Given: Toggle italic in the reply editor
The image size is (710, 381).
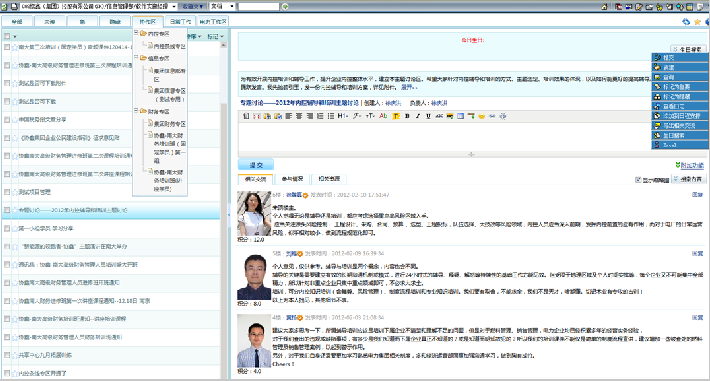Looking at the screenshot, I should (x=417, y=116).
